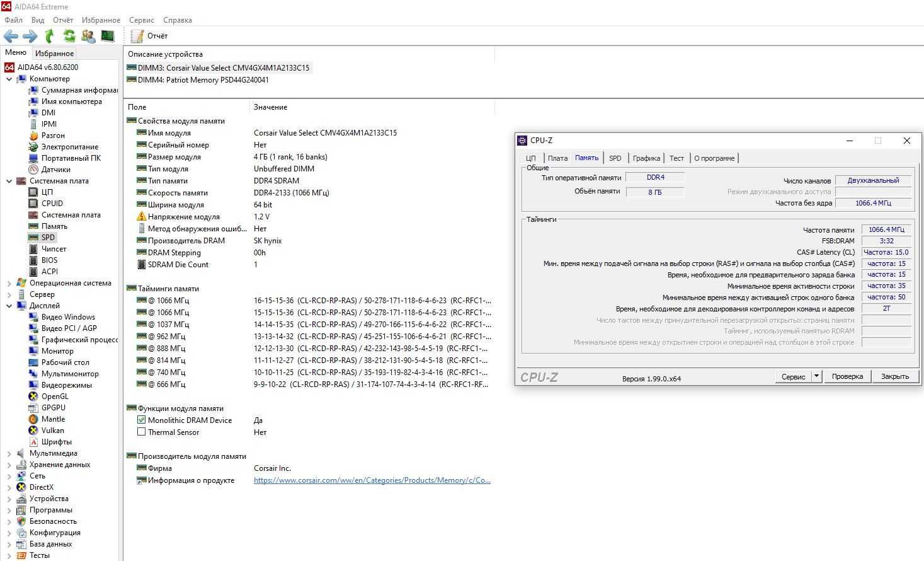Open the Vulkan tree item
The image size is (924, 561).
click(x=52, y=431)
